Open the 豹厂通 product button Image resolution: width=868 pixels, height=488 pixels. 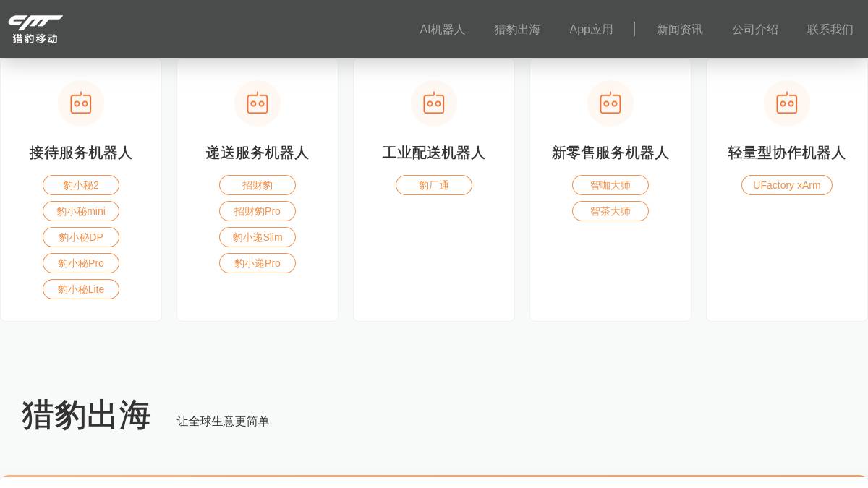[x=434, y=185]
